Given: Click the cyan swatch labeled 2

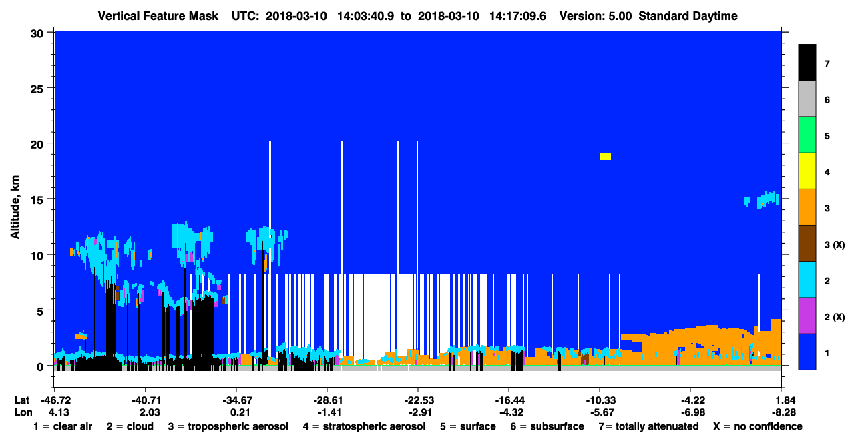Looking at the screenshot, I should pos(807,279).
